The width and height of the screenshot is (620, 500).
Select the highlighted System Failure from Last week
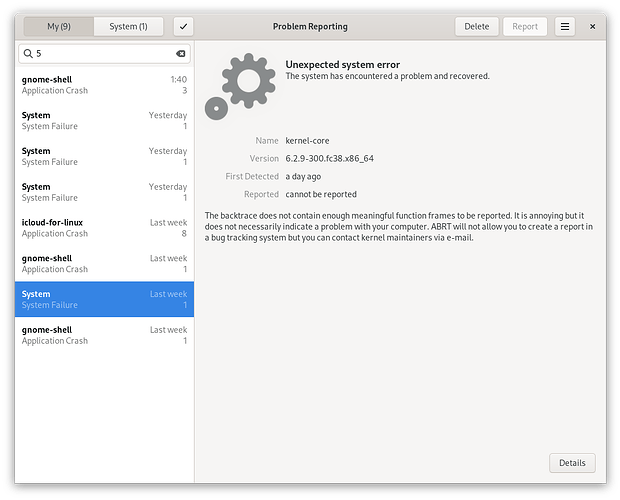[x=104, y=299]
